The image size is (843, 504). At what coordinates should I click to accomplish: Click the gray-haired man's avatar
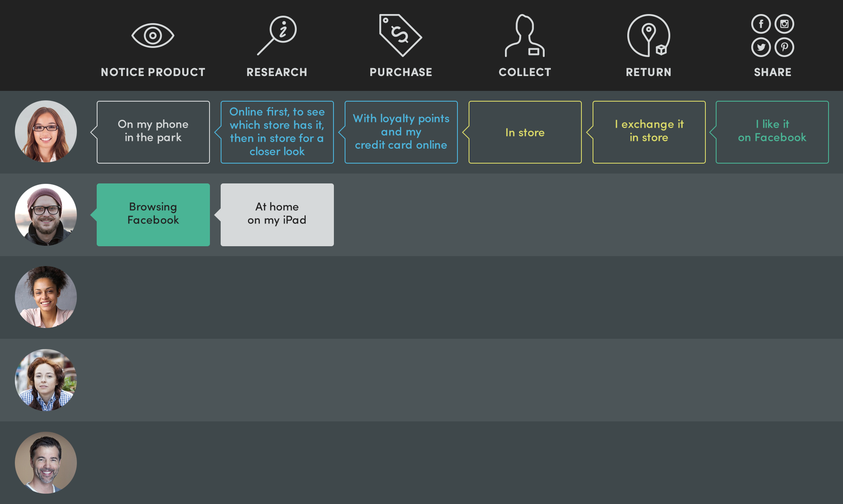(46, 463)
